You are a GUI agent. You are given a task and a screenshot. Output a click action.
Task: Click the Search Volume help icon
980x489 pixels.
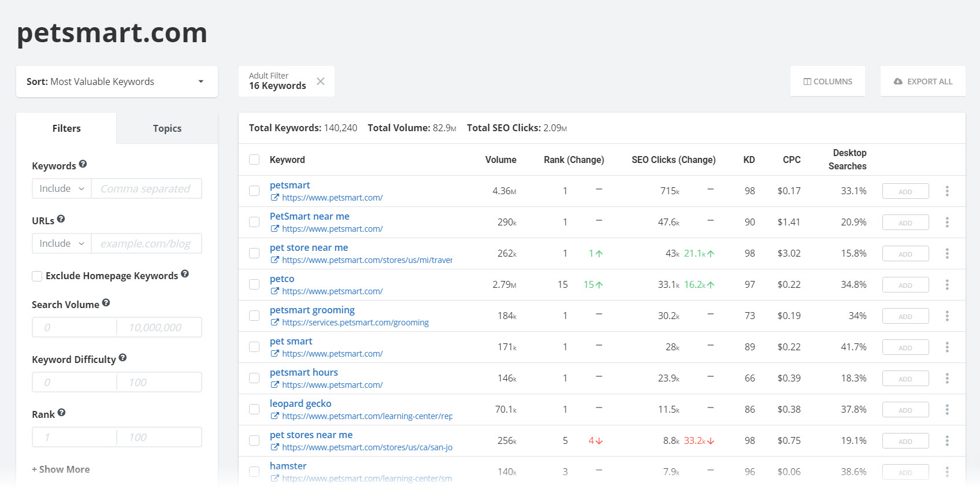point(106,303)
